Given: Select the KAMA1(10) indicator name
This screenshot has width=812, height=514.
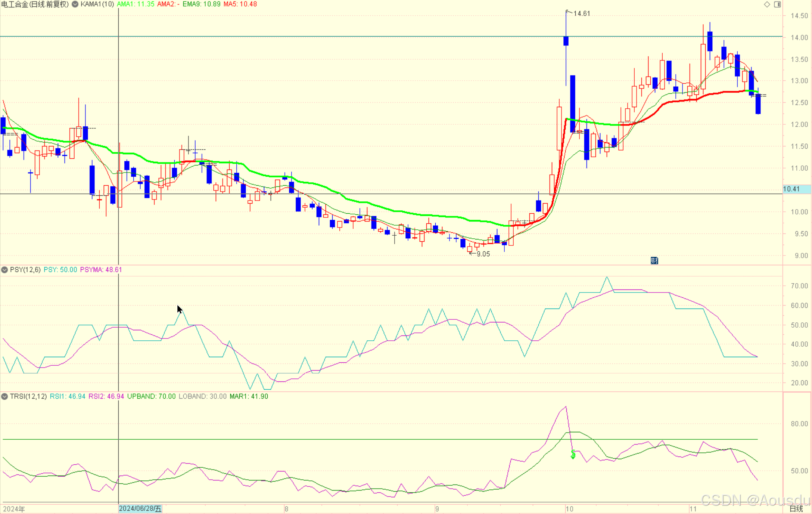Looking at the screenshot, I should (x=97, y=4).
